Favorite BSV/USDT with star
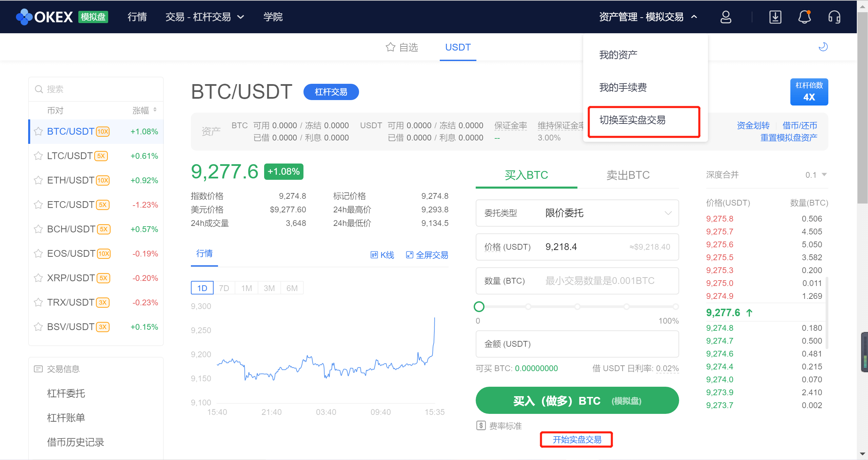This screenshot has height=460, width=868. 38,327
